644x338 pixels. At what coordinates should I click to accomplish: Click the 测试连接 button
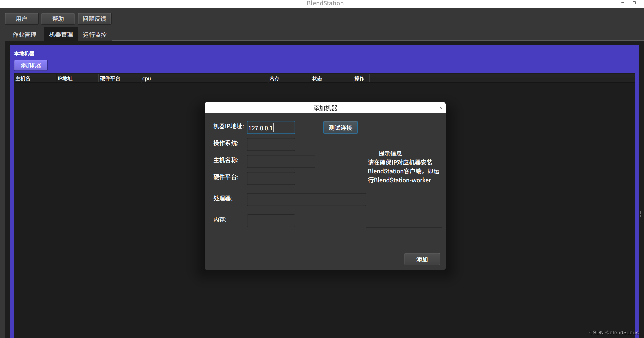[340, 128]
